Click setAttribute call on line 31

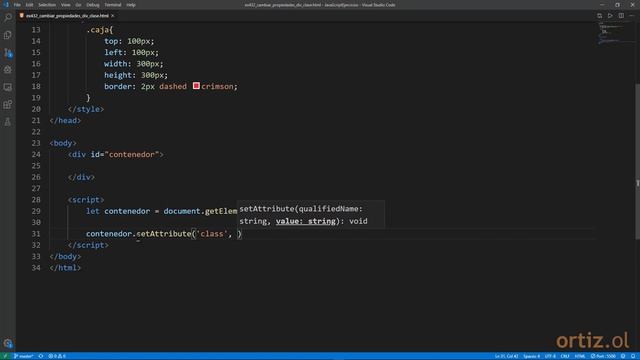[x=164, y=234]
